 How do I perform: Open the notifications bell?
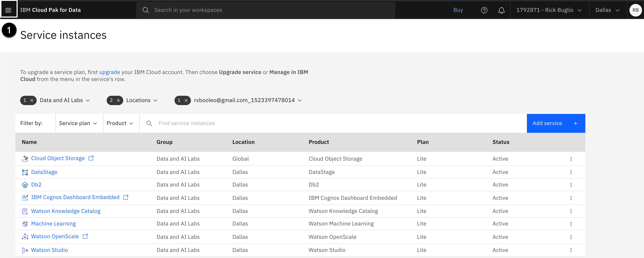[501, 10]
